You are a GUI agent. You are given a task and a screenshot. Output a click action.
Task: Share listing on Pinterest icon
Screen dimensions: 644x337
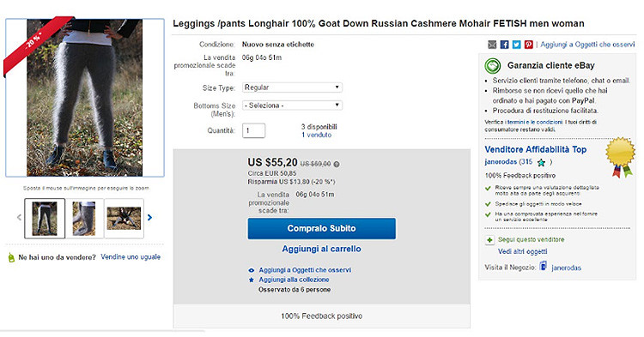529,45
